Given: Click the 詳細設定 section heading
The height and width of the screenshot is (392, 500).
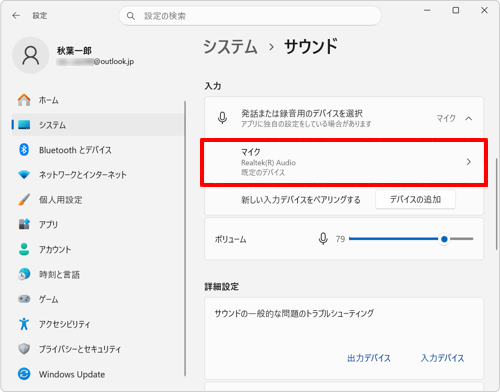Looking at the screenshot, I should tap(221, 287).
